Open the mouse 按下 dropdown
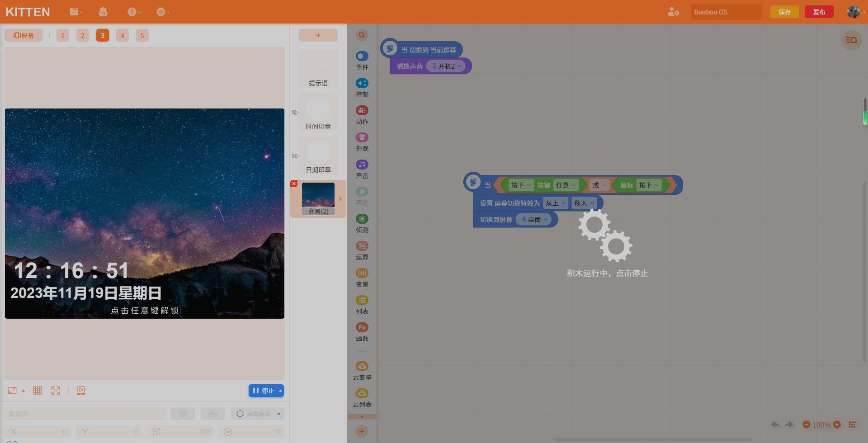The width and height of the screenshot is (868, 443). pyautogui.click(x=649, y=185)
